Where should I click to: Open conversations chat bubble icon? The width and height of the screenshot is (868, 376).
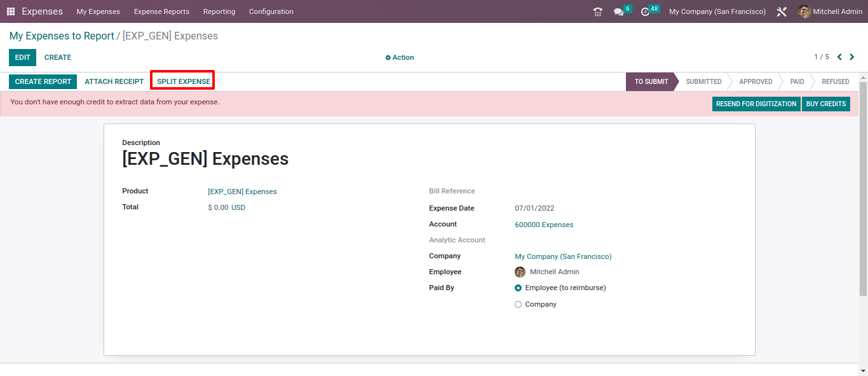pos(618,11)
